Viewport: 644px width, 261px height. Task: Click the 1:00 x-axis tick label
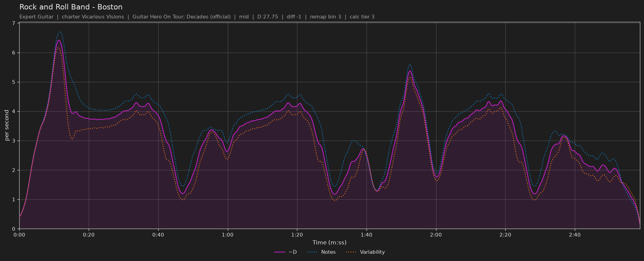click(227, 235)
